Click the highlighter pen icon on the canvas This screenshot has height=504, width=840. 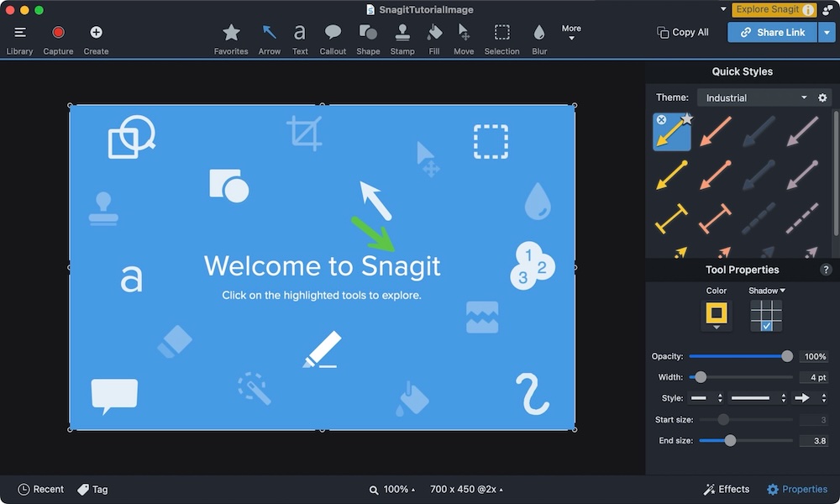click(322, 349)
